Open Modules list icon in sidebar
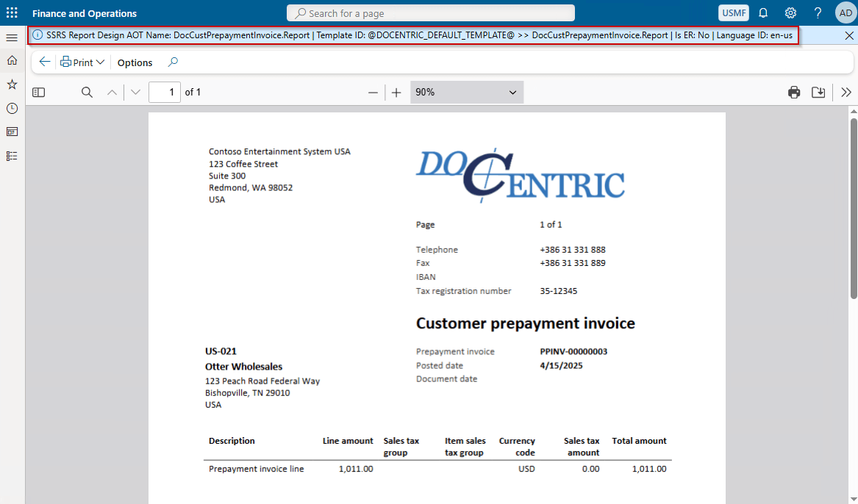The width and height of the screenshot is (858, 504). pyautogui.click(x=12, y=156)
